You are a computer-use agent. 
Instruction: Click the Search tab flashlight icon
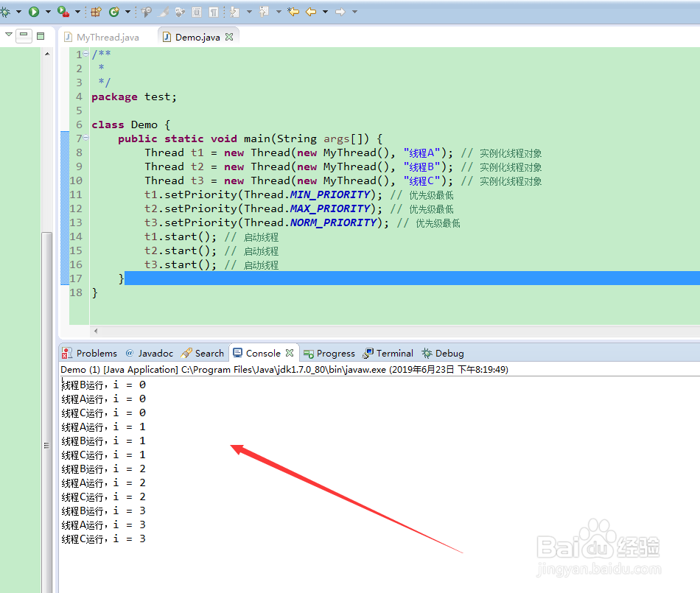pyautogui.click(x=186, y=354)
